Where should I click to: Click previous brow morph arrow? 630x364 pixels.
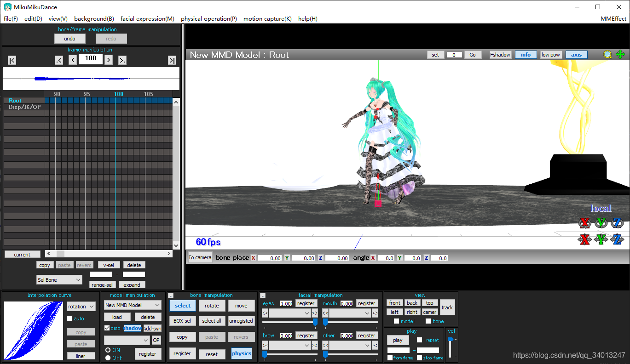point(265,345)
